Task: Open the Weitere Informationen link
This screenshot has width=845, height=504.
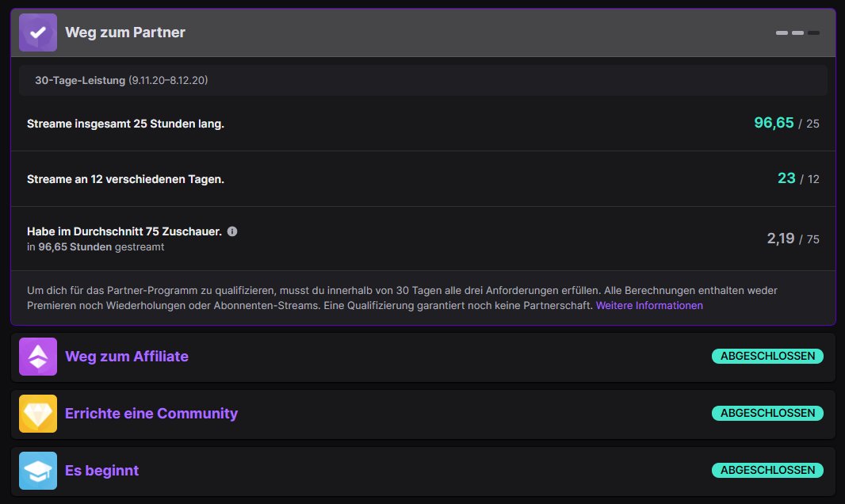Action: 649,305
